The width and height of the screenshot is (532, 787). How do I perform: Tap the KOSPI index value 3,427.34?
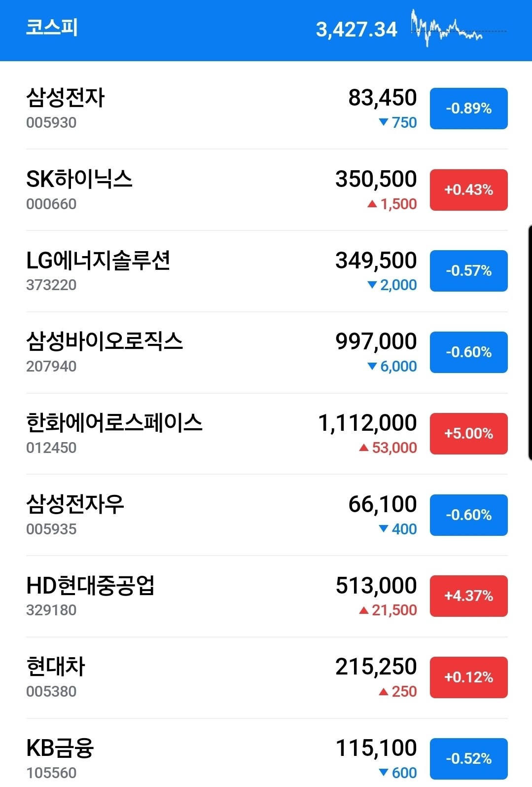(356, 30)
